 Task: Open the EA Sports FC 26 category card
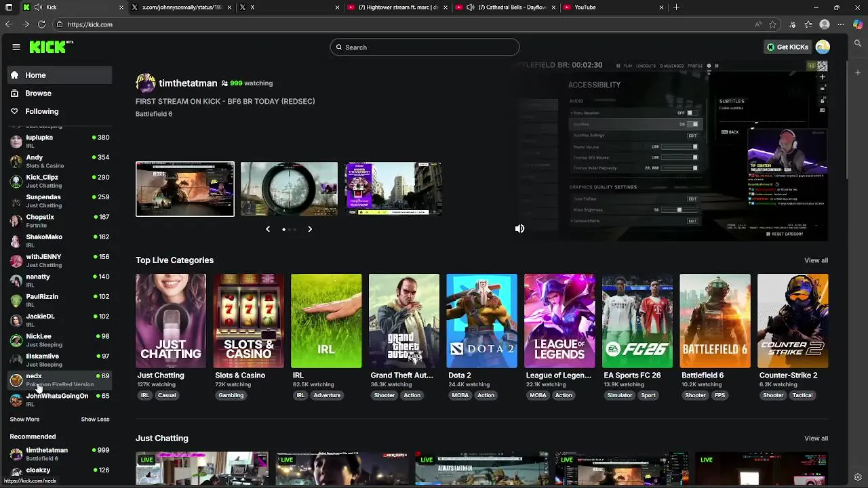click(x=637, y=321)
